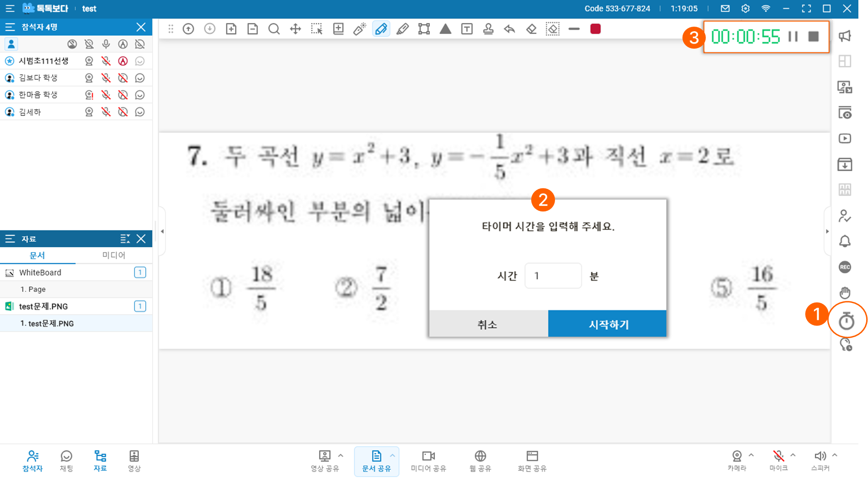
Task: Select the highlighter pen tool
Action: 402,29
